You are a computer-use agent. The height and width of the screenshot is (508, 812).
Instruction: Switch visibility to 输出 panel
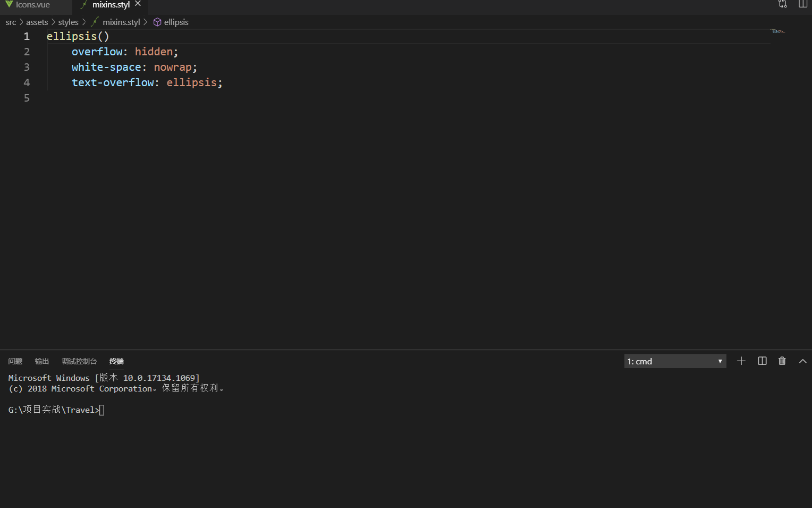41,361
